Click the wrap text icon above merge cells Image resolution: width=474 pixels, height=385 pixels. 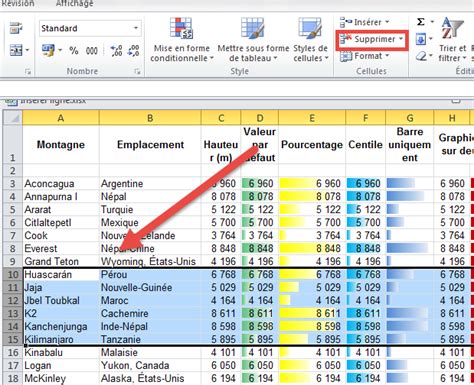click(x=16, y=28)
